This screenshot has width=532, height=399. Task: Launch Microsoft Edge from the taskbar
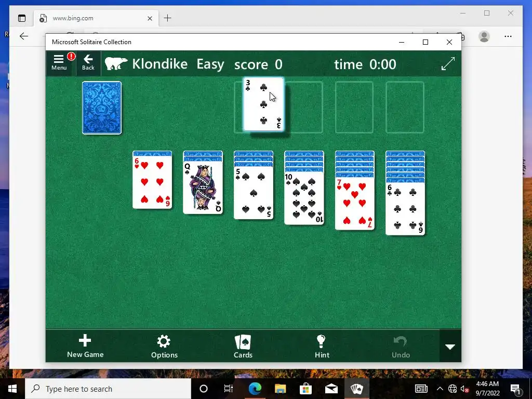tap(255, 389)
